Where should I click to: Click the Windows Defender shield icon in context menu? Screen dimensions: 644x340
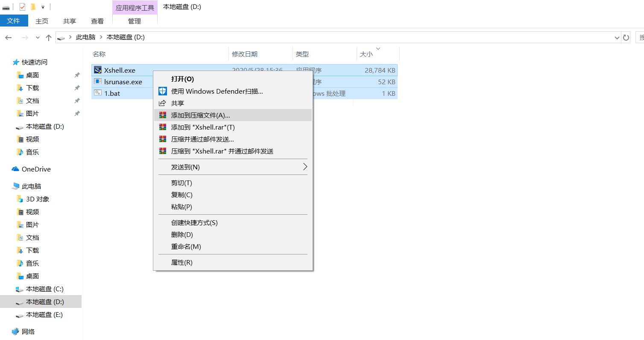(163, 91)
